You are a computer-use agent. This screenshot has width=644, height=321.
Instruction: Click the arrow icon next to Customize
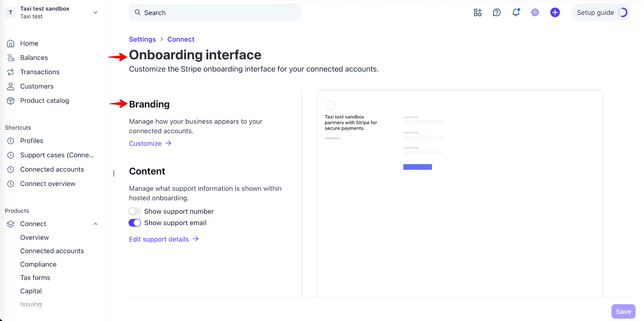(169, 143)
